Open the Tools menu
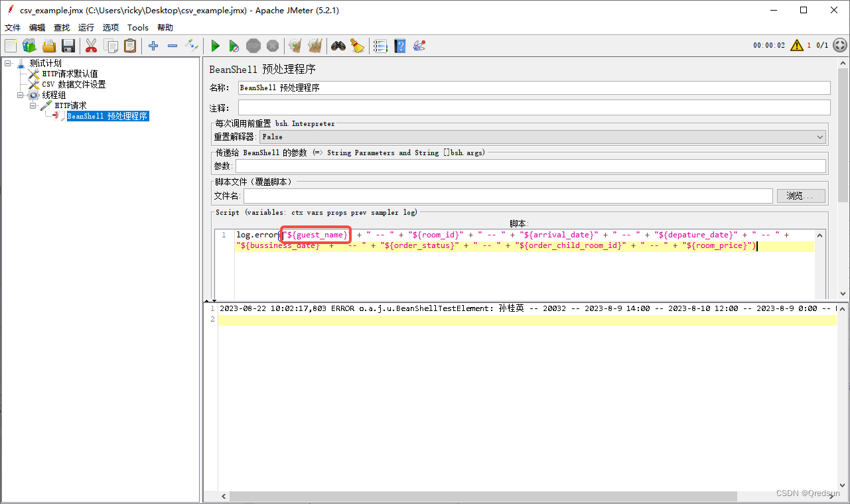850x504 pixels. pyautogui.click(x=138, y=27)
